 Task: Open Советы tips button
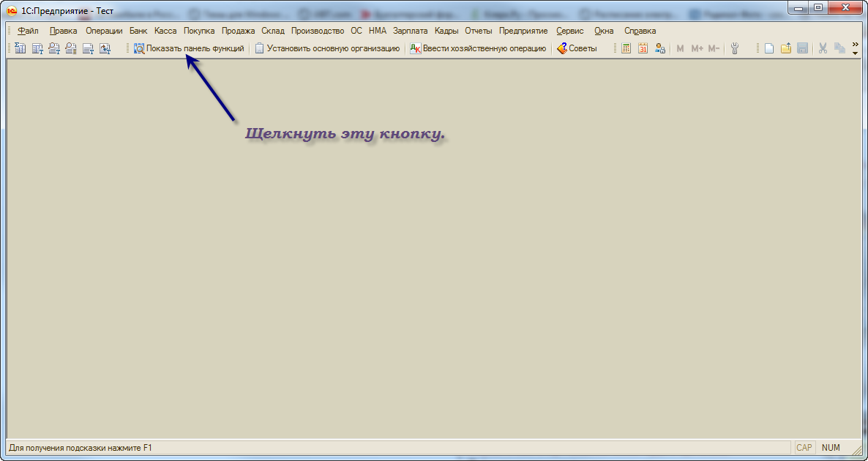point(577,48)
